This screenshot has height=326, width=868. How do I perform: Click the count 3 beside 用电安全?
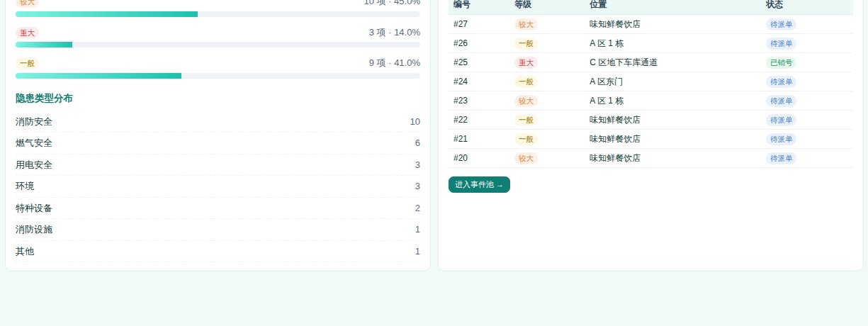pyautogui.click(x=417, y=165)
